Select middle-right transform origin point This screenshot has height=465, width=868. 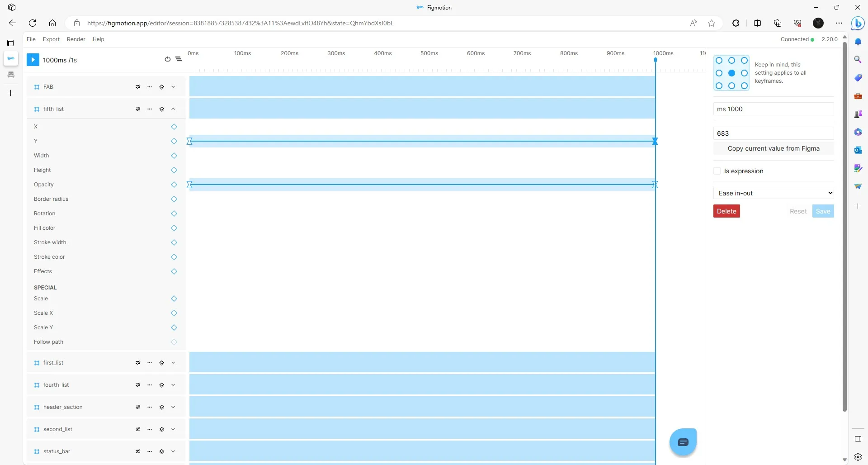click(744, 73)
